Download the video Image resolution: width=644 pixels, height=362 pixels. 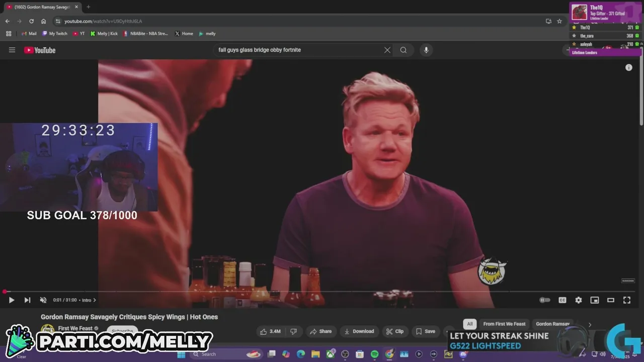click(359, 331)
